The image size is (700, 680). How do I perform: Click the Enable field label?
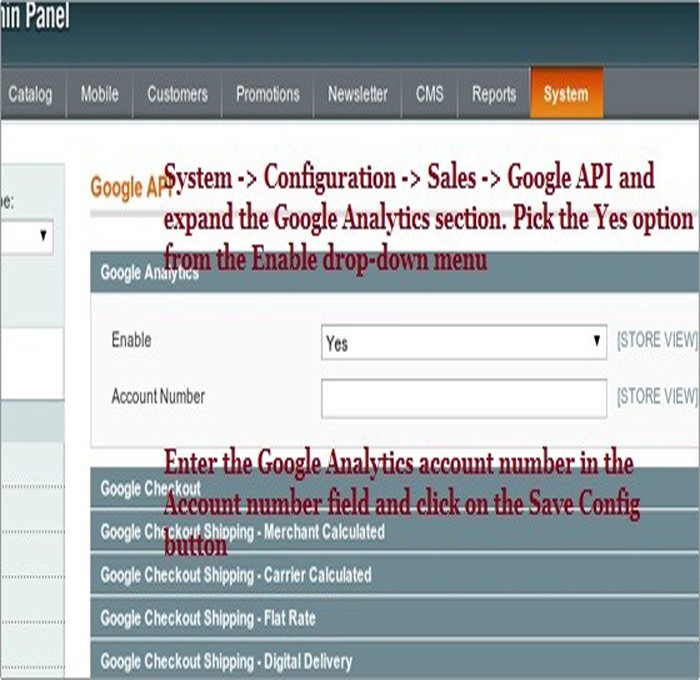[x=131, y=340]
